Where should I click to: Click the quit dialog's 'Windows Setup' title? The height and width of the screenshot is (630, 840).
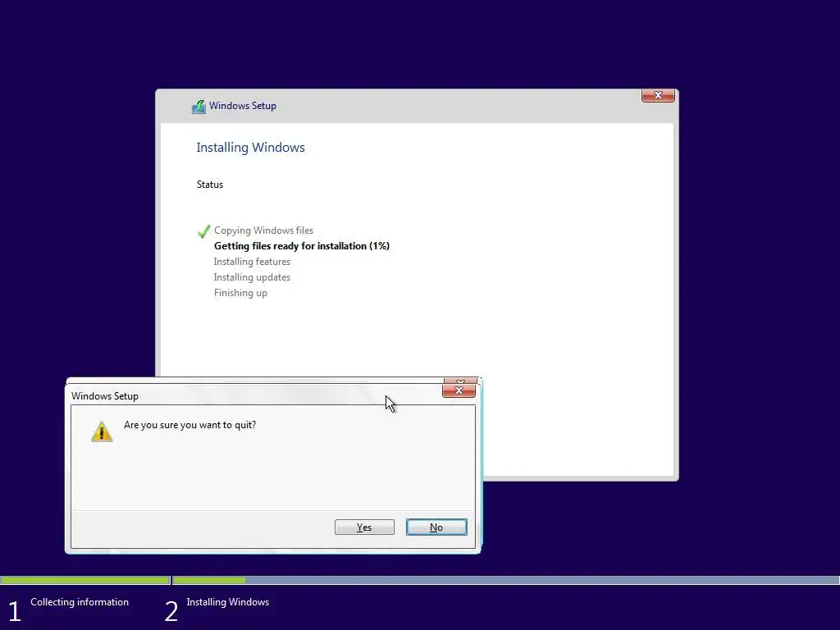point(105,396)
